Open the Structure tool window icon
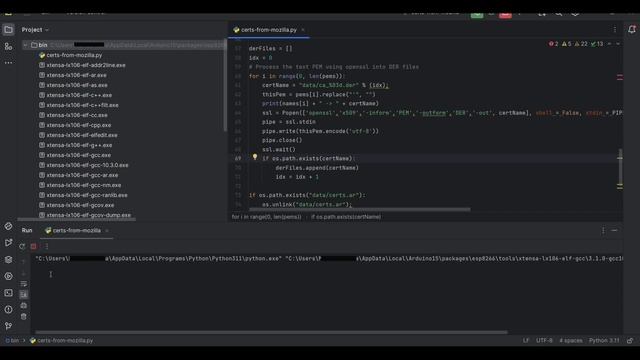 pos(8,47)
